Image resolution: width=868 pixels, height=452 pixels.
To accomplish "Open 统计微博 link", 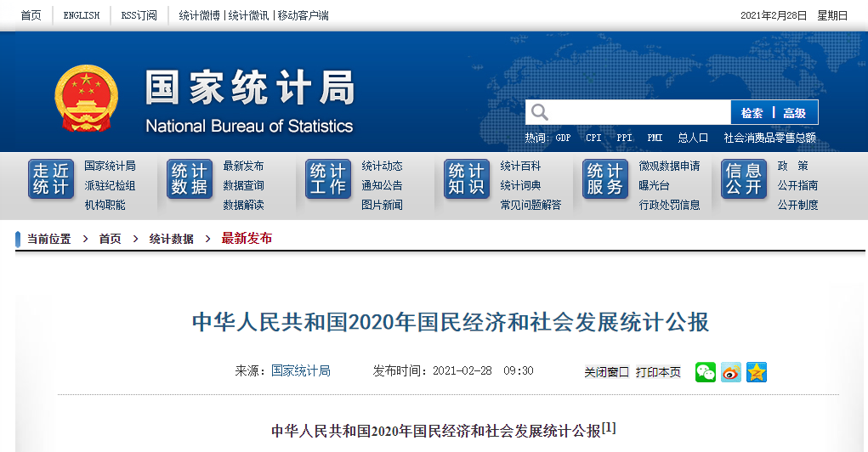I will (199, 15).
